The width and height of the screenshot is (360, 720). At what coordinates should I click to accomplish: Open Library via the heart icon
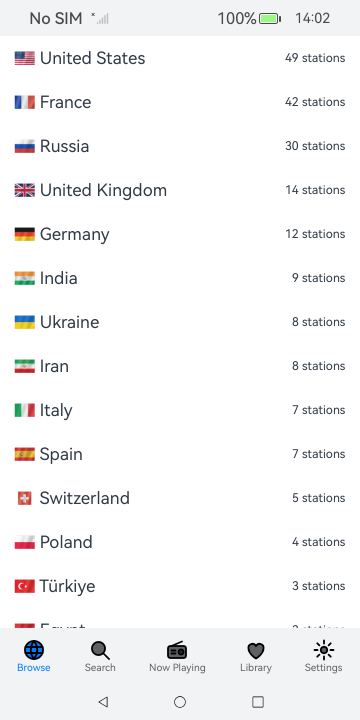click(256, 651)
